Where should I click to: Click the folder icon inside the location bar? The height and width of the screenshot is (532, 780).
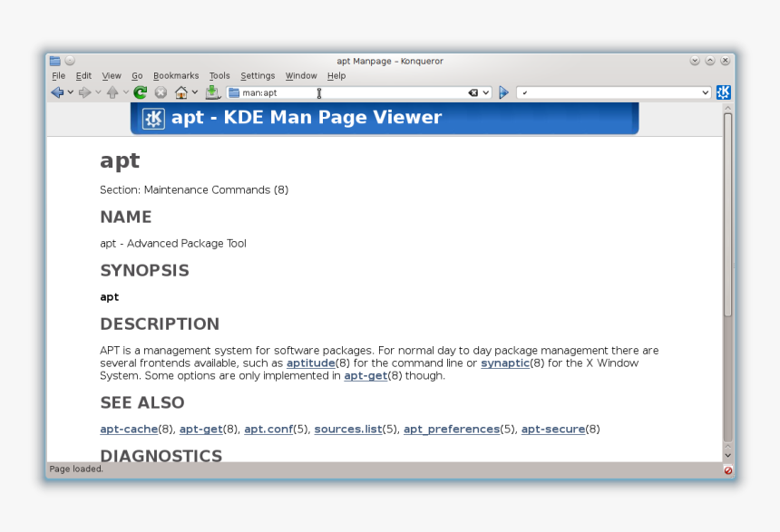pyautogui.click(x=234, y=92)
